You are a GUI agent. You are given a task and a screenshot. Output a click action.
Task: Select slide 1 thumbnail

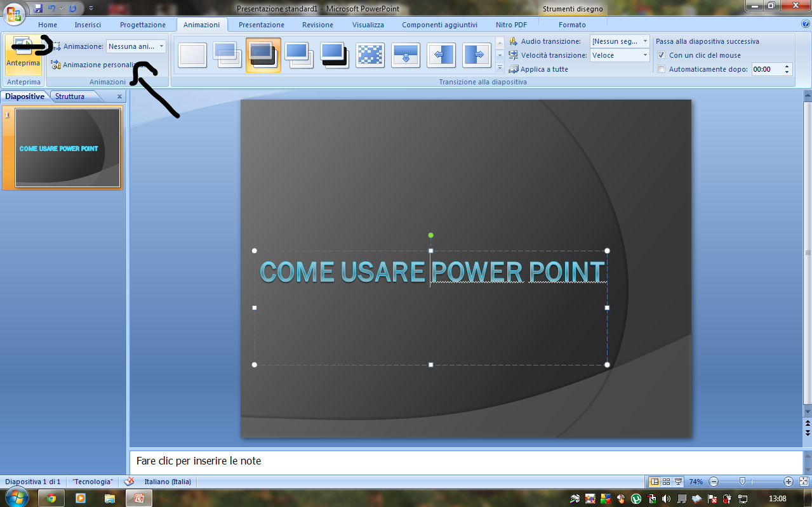pyautogui.click(x=67, y=148)
